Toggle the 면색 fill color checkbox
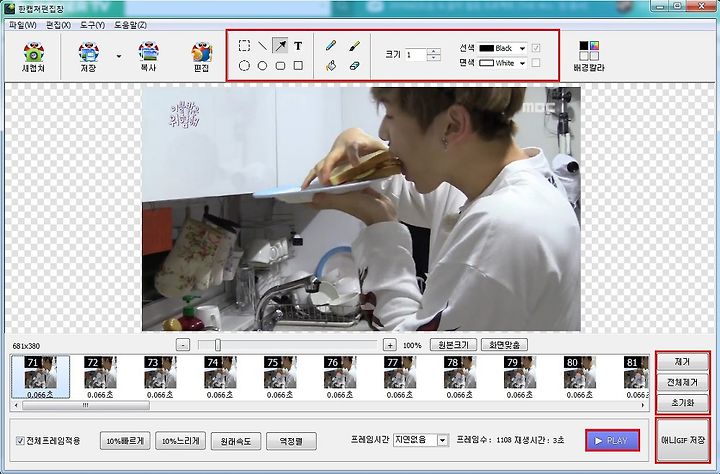The image size is (720, 474). point(535,63)
